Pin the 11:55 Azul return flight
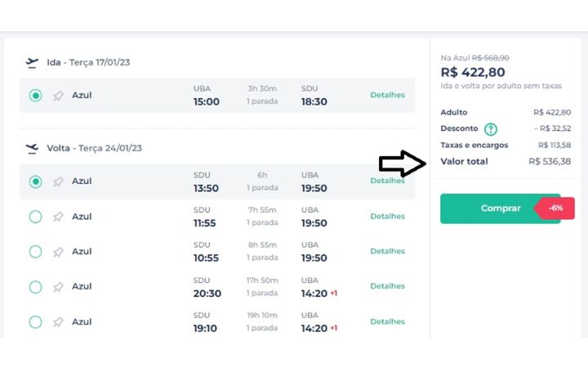Viewport: 588px width, 368px height. pyautogui.click(x=58, y=217)
